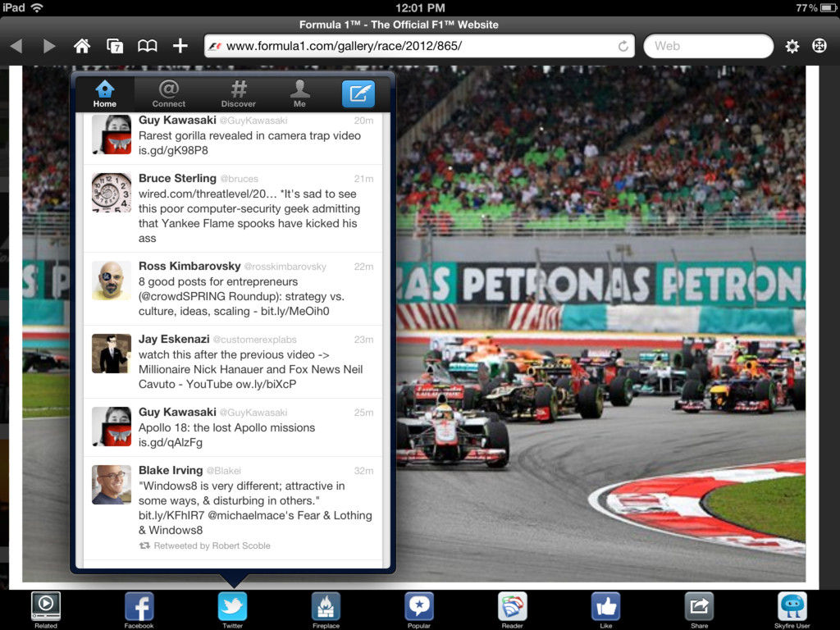Screen dimensions: 840x630
Task: Open the @crowdSPRING mention
Action: (x=182, y=296)
